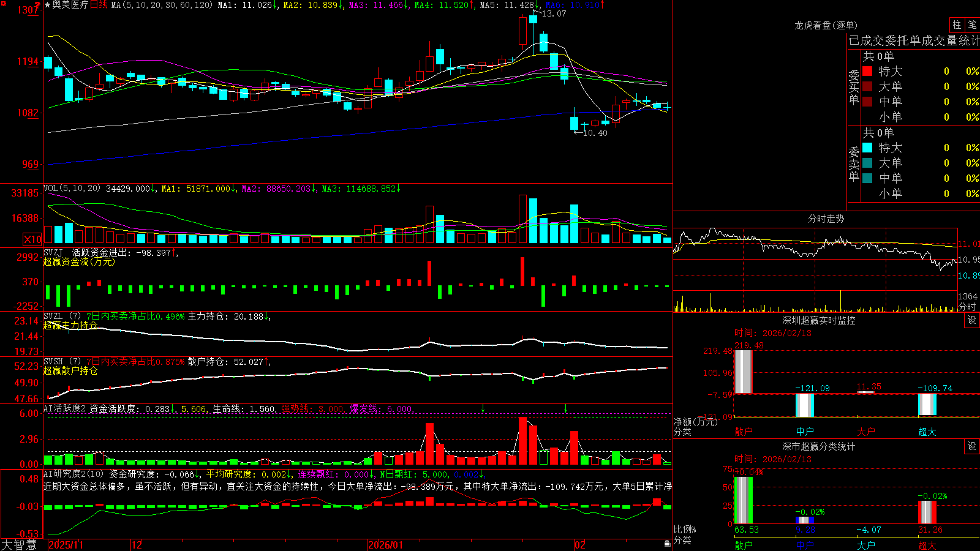This screenshot has width=980, height=551.
Task: Click the red 特大 buy-order color swatch
Action: (867, 71)
